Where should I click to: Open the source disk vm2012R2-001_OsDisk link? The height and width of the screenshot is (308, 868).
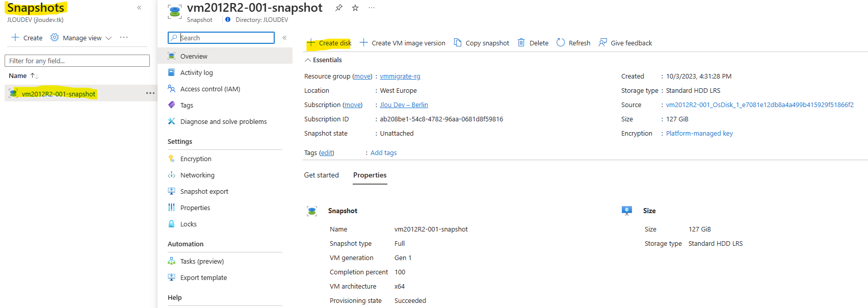(759, 105)
